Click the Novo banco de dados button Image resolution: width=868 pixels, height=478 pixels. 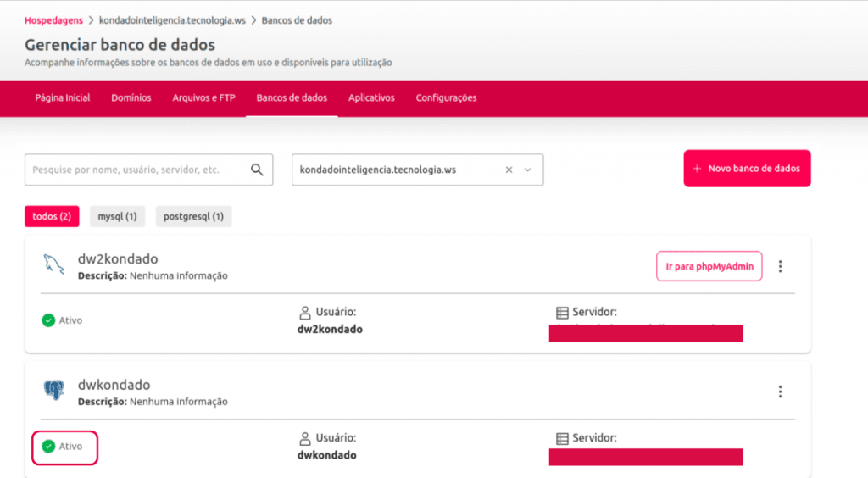pyautogui.click(x=747, y=169)
